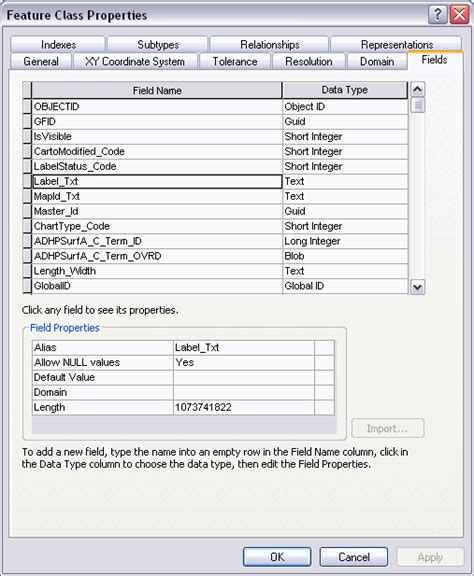Open Allow NULL values Yes cell
The image size is (474, 576).
coord(244,363)
